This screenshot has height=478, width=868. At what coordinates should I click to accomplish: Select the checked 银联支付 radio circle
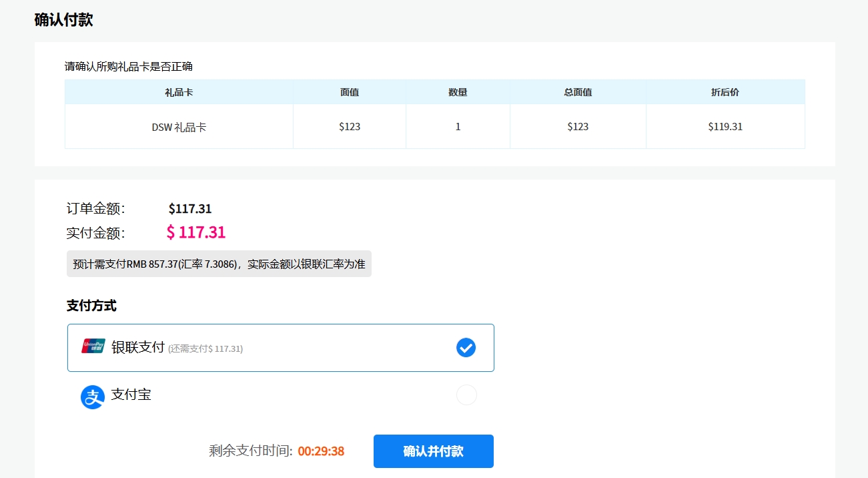tap(466, 348)
